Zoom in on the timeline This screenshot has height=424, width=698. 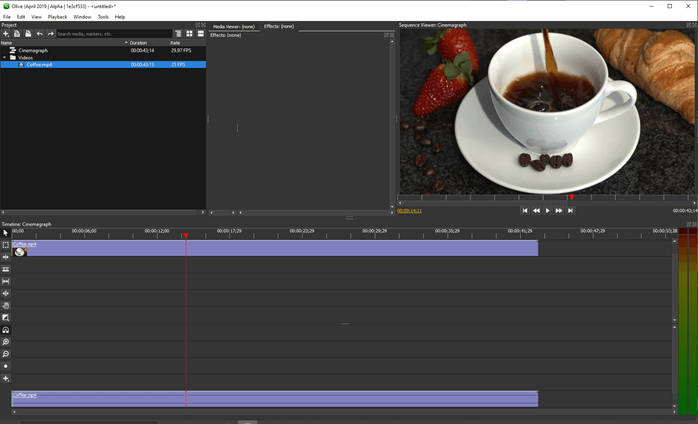[x=6, y=342]
